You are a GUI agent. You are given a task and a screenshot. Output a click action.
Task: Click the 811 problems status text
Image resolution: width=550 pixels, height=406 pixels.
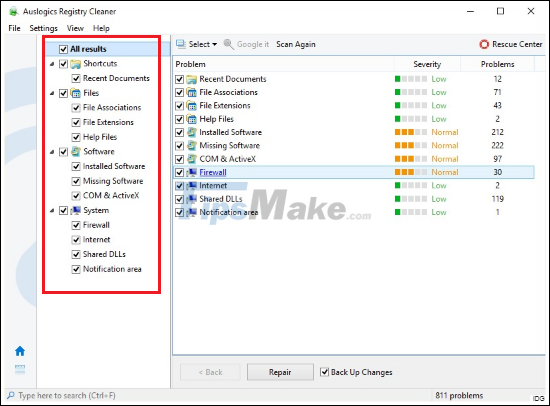(459, 395)
